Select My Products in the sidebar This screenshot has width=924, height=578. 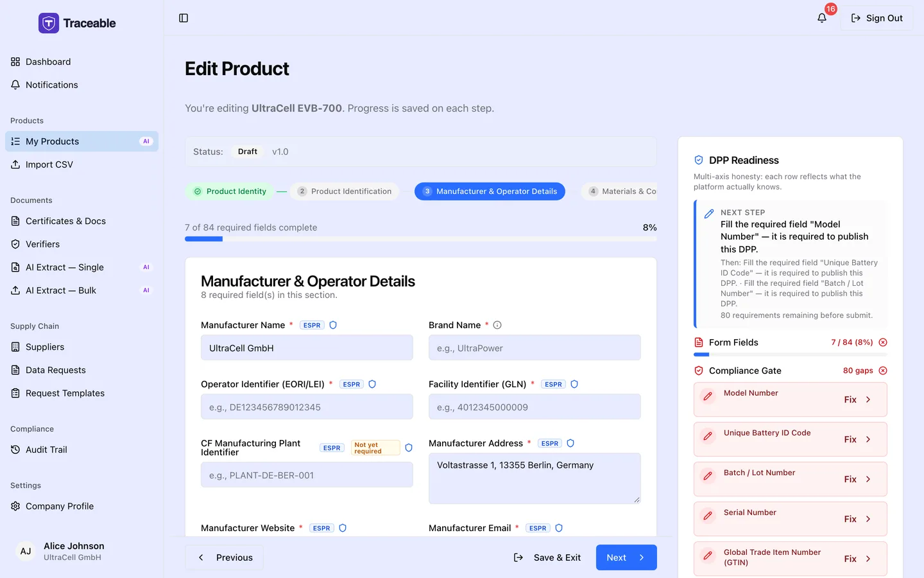point(81,141)
